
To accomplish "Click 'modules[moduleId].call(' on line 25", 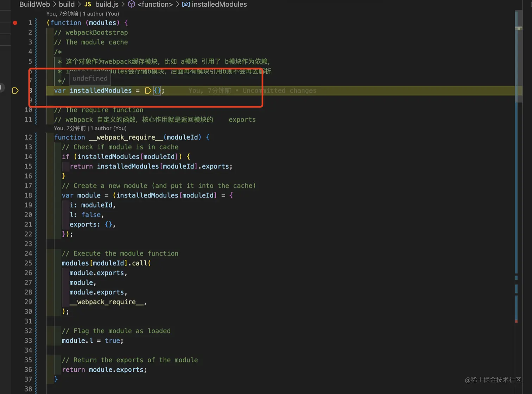I will 106,263.
